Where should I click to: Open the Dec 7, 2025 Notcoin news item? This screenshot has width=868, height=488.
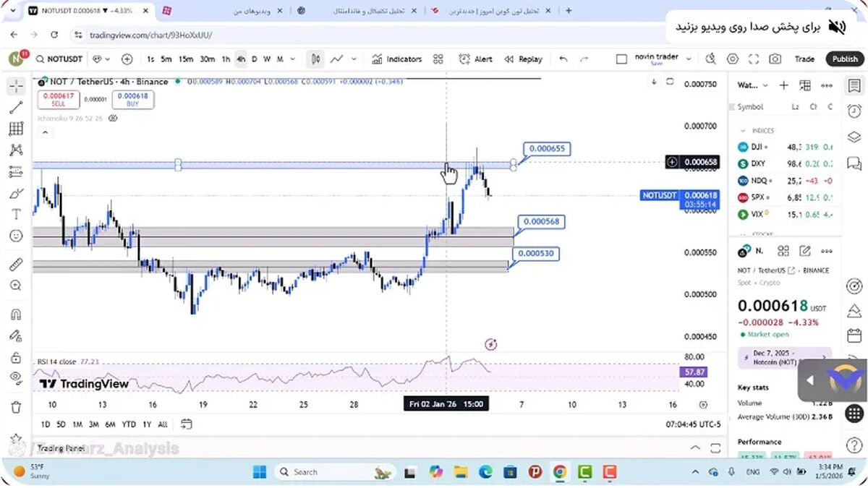pos(784,357)
